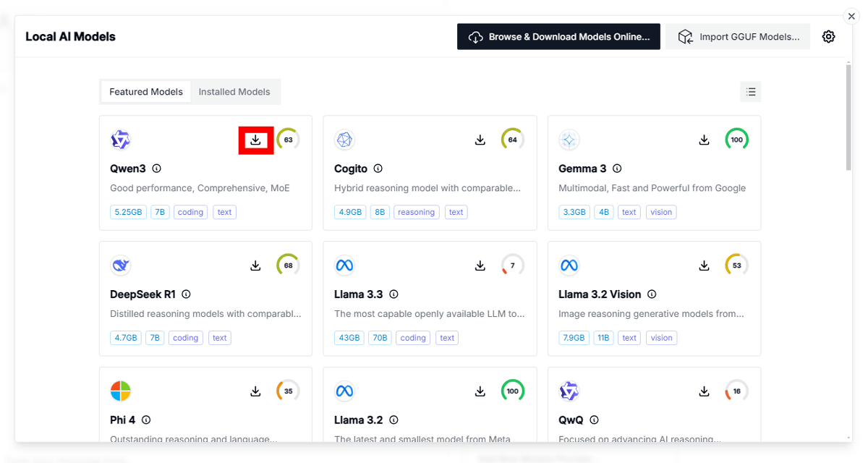Click the Qwen3 model title

128,169
